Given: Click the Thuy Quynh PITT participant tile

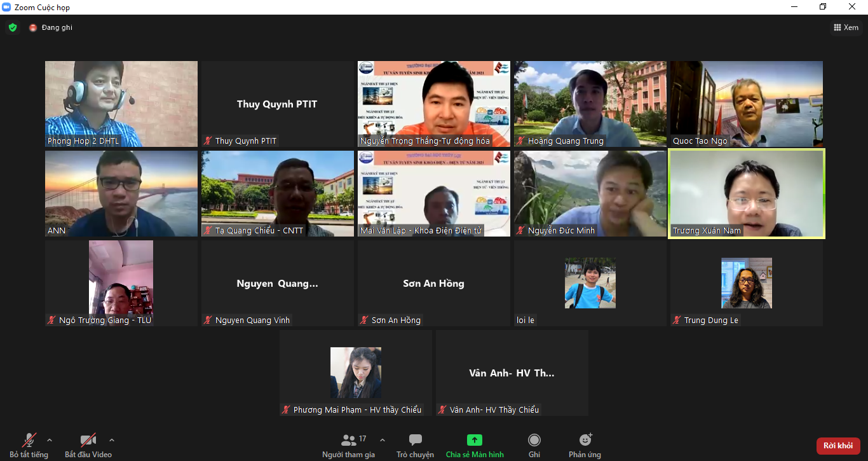Looking at the screenshot, I should [x=277, y=104].
